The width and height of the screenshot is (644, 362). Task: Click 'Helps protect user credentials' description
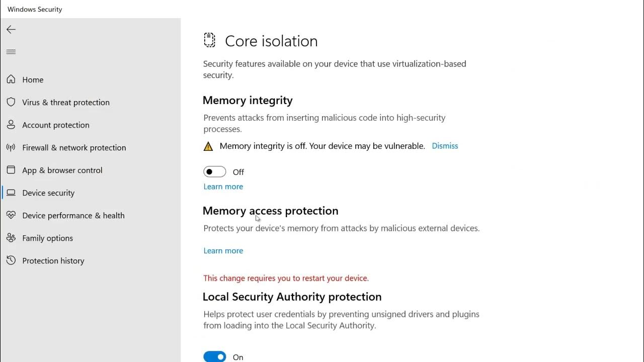point(342,320)
